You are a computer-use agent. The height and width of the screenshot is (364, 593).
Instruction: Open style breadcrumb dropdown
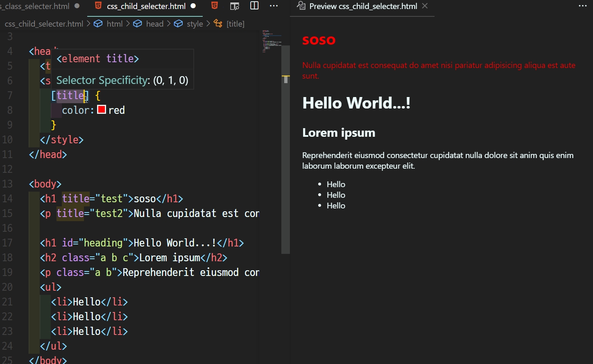[195, 24]
